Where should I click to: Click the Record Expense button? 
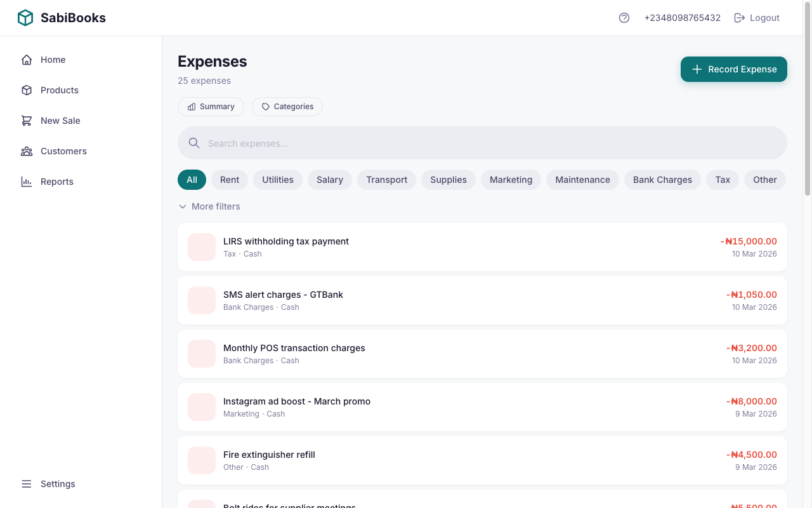733,69
